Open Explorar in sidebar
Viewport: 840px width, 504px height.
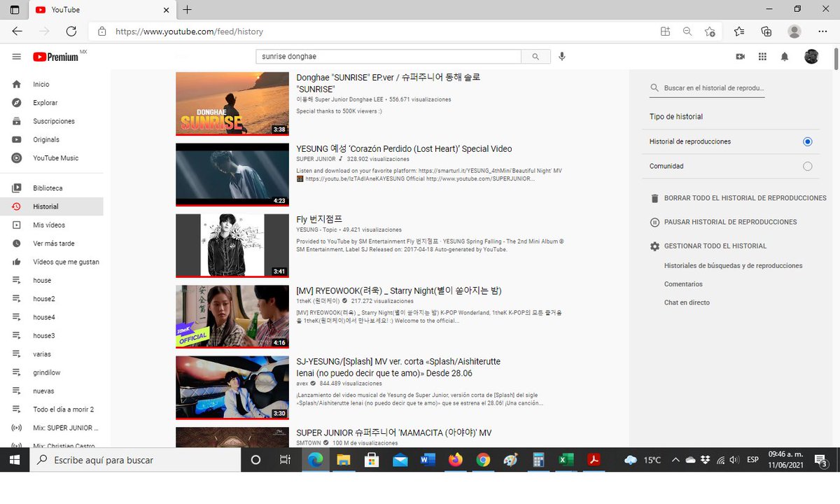coord(52,103)
